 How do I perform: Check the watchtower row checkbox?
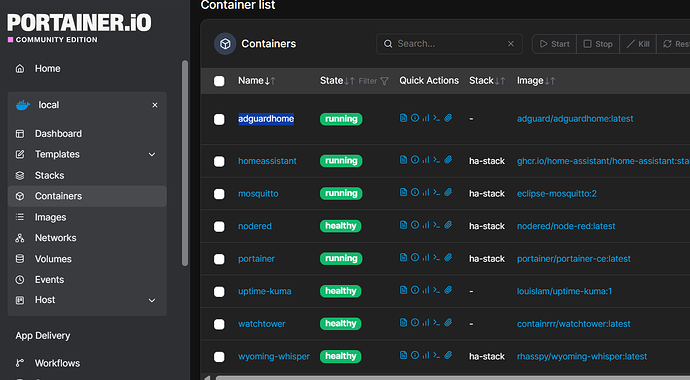pos(219,324)
